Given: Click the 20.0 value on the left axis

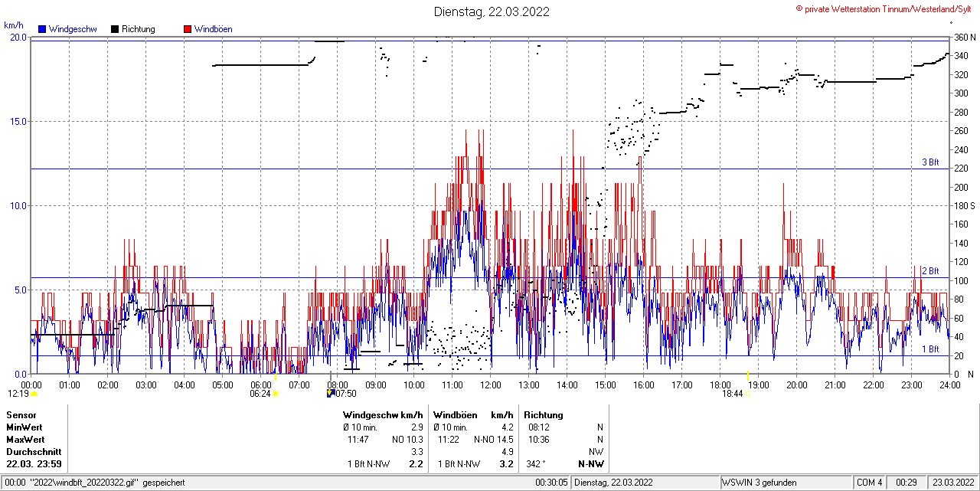Looking at the screenshot, I should [18, 38].
